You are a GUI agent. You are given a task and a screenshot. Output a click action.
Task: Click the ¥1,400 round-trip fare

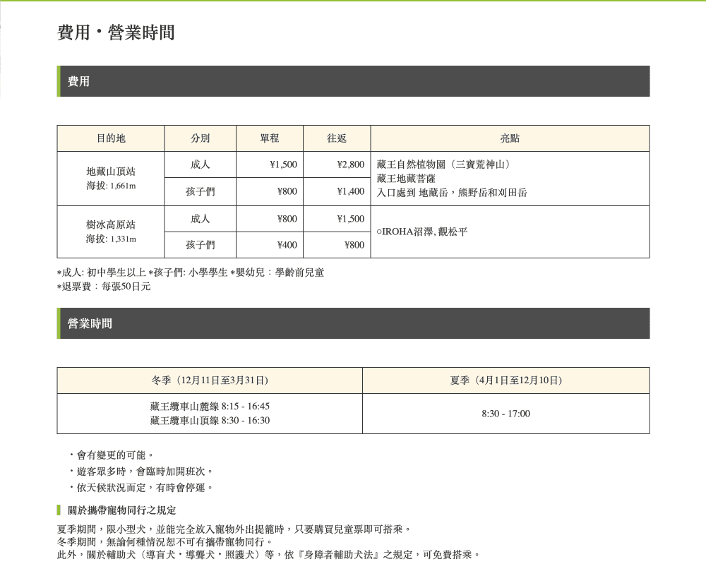click(351, 191)
